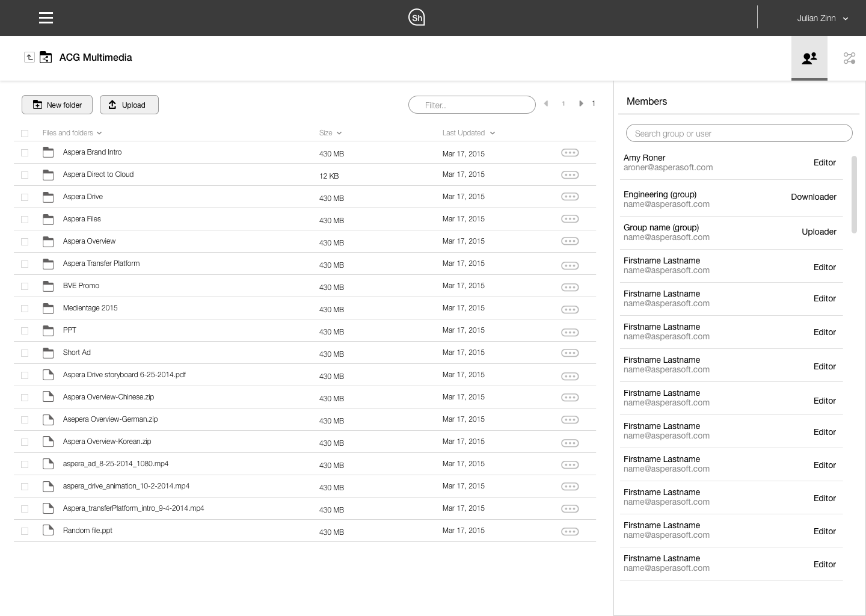The image size is (866, 616).
Task: Check the Medientage 2015 row checkbox
Action: point(25,309)
